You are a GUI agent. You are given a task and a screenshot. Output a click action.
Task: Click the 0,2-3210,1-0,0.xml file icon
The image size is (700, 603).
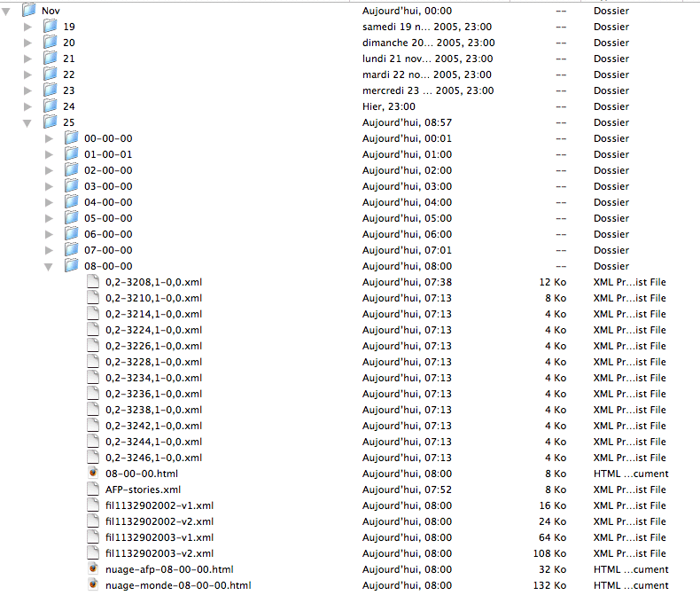(x=93, y=297)
